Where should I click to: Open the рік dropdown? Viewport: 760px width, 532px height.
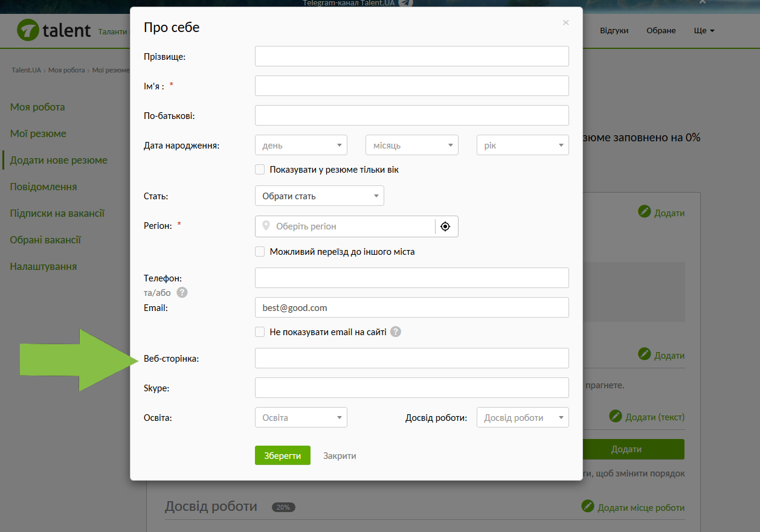(x=523, y=145)
